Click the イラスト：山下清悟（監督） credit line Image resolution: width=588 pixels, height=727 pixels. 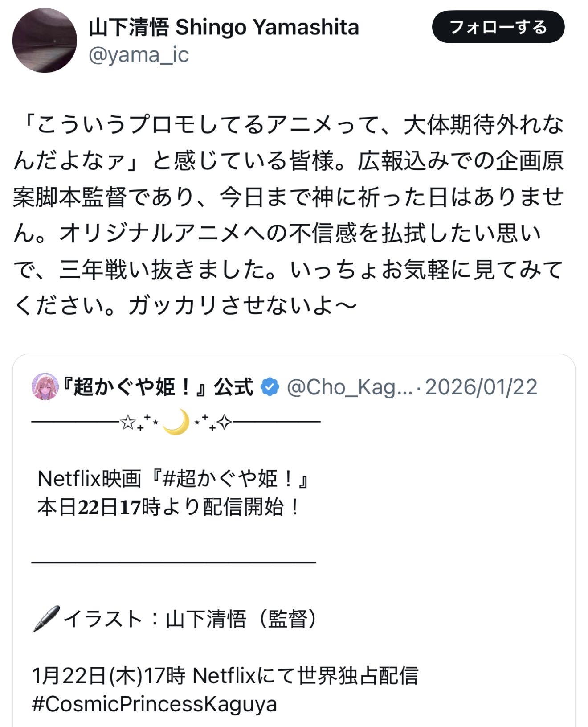click(191, 619)
